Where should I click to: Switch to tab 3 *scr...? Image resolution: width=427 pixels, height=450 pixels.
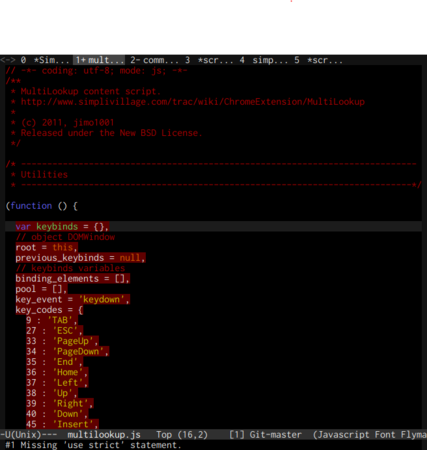[209, 60]
